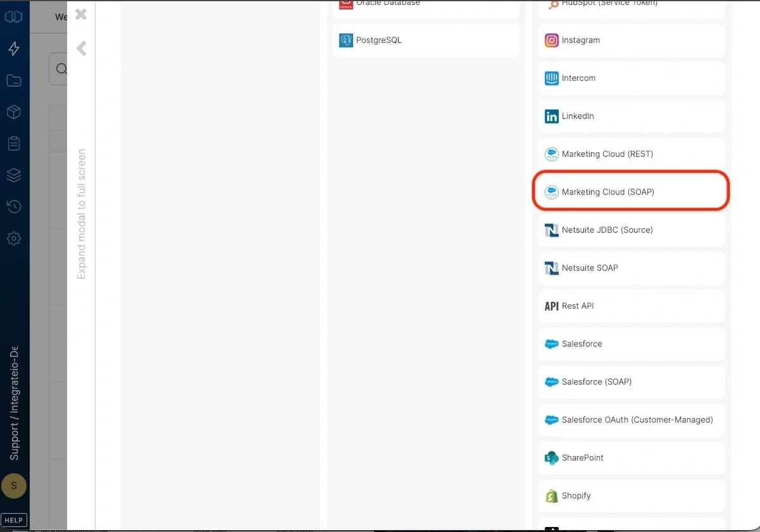Click Expand modal to full screen

81,214
